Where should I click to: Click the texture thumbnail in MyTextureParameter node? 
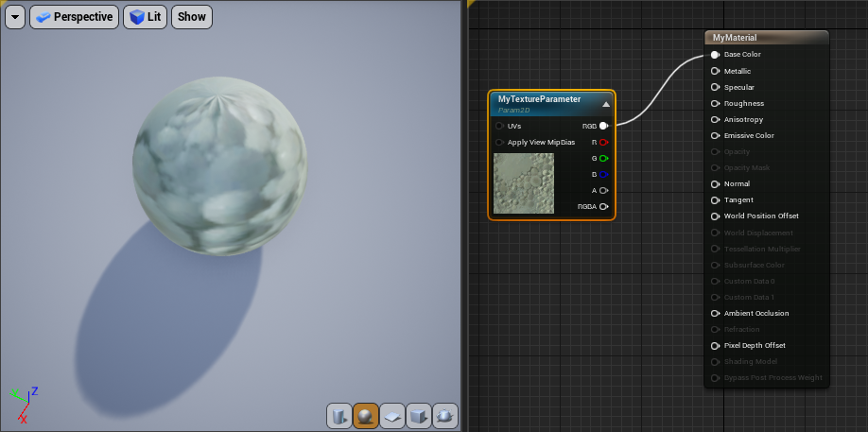pyautogui.click(x=524, y=183)
